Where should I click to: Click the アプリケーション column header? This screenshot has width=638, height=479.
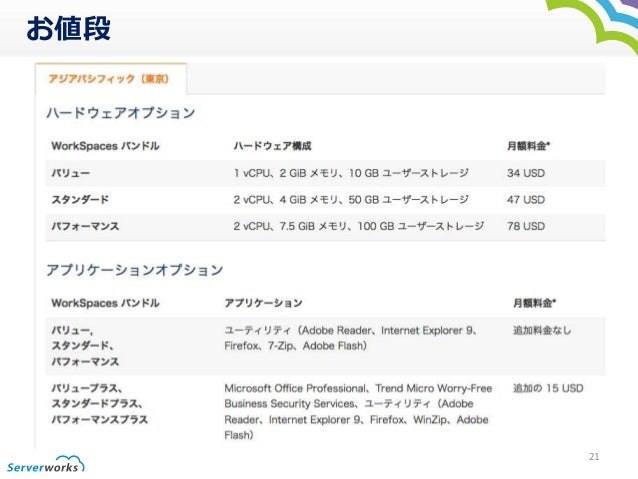pyautogui.click(x=263, y=303)
